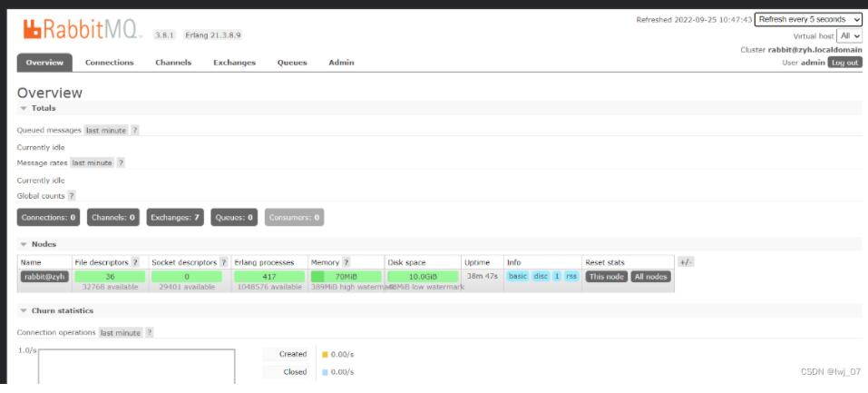This screenshot has height=393, width=868.
Task: Open the Refresh every 5 seconds dropdown
Action: click(x=809, y=19)
